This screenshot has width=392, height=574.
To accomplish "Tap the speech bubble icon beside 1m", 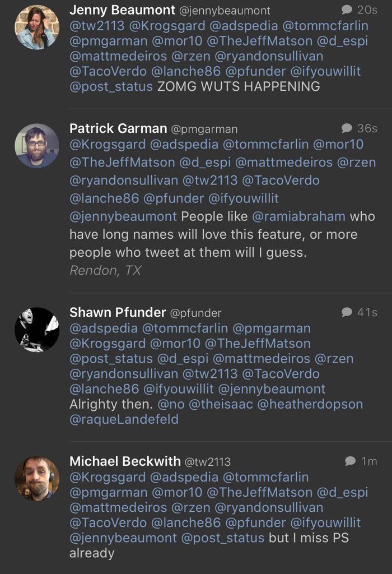I will point(351,461).
